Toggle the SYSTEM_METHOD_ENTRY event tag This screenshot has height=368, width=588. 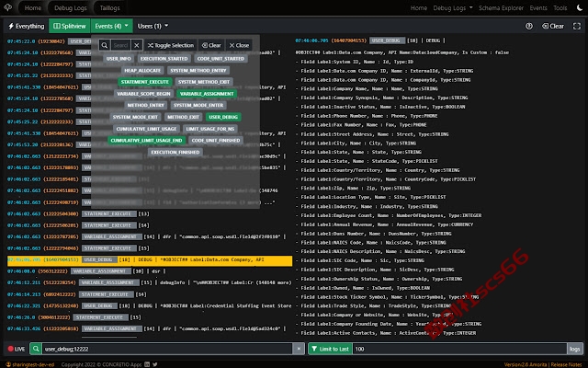tap(198, 70)
